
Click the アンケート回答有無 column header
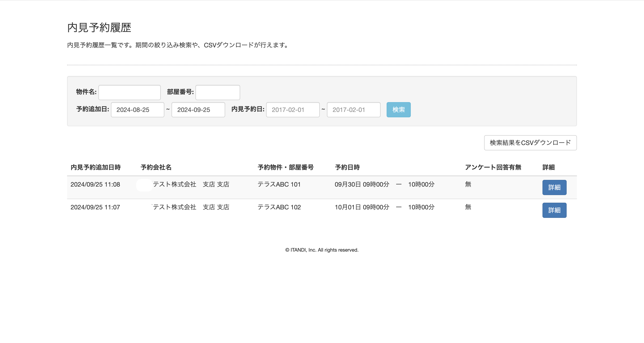pos(493,167)
